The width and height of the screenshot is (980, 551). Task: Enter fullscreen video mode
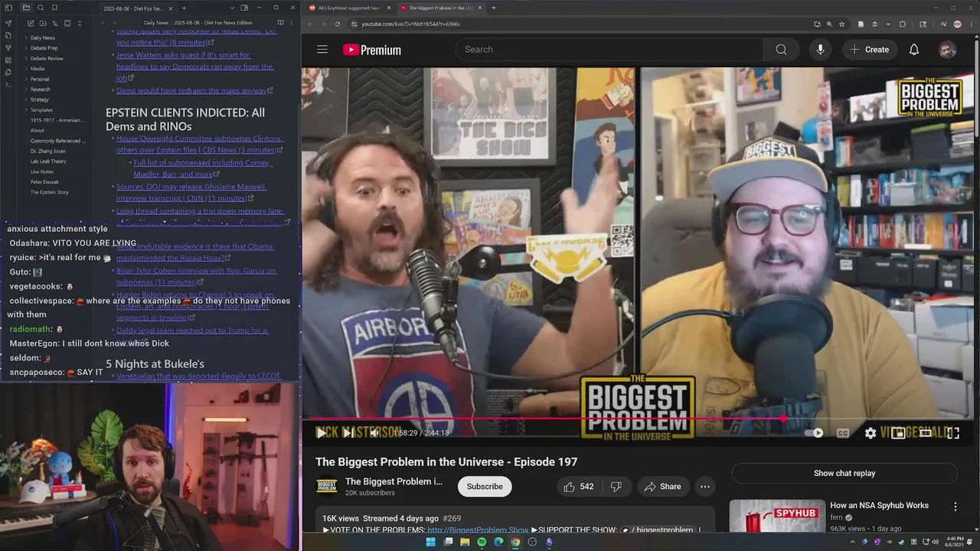[953, 433]
